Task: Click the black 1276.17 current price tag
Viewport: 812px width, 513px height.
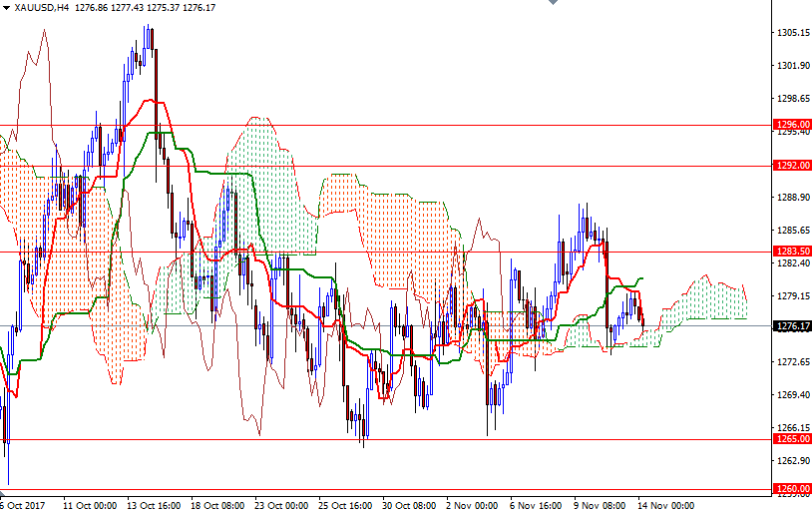Action: coord(792,326)
